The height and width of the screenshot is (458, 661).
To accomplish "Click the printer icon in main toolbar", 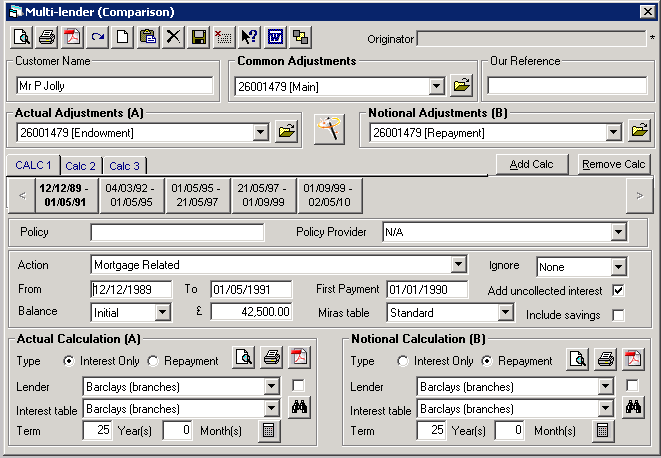I will 47,37.
